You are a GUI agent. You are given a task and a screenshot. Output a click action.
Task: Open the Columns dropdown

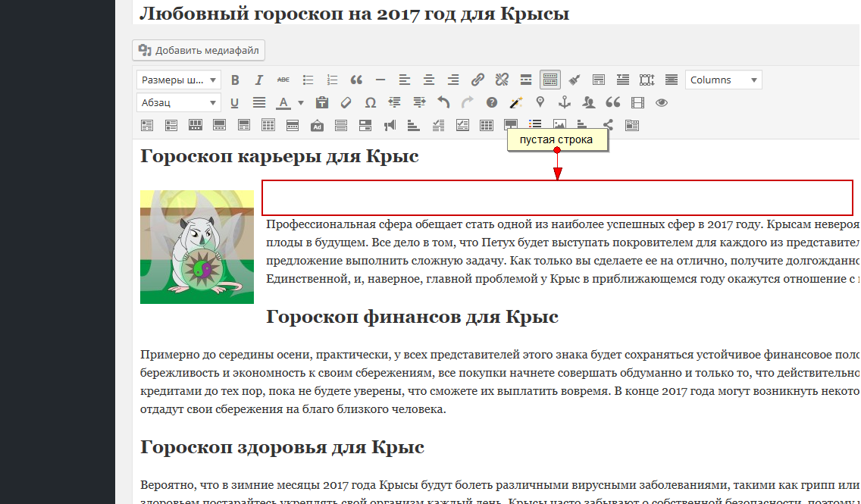pyautogui.click(x=723, y=80)
